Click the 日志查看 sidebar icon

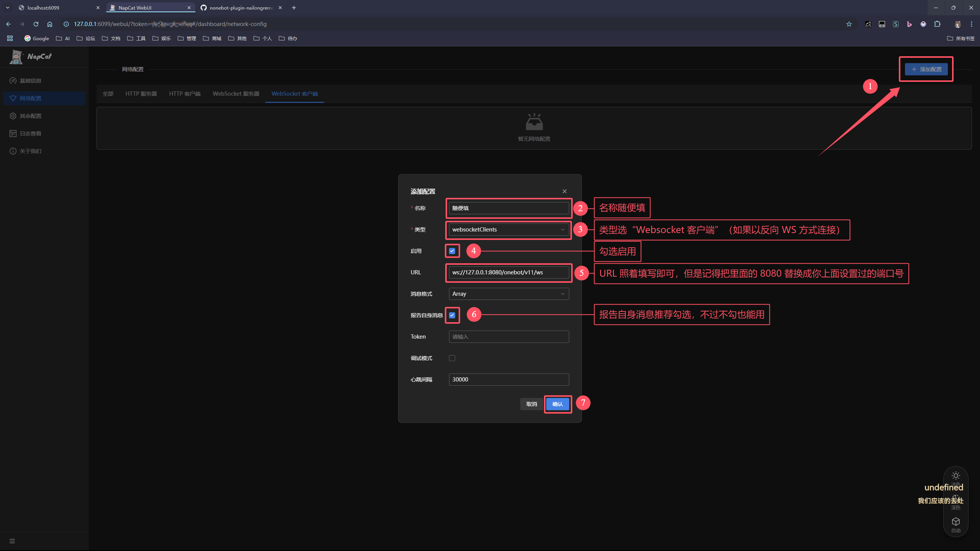[13, 134]
